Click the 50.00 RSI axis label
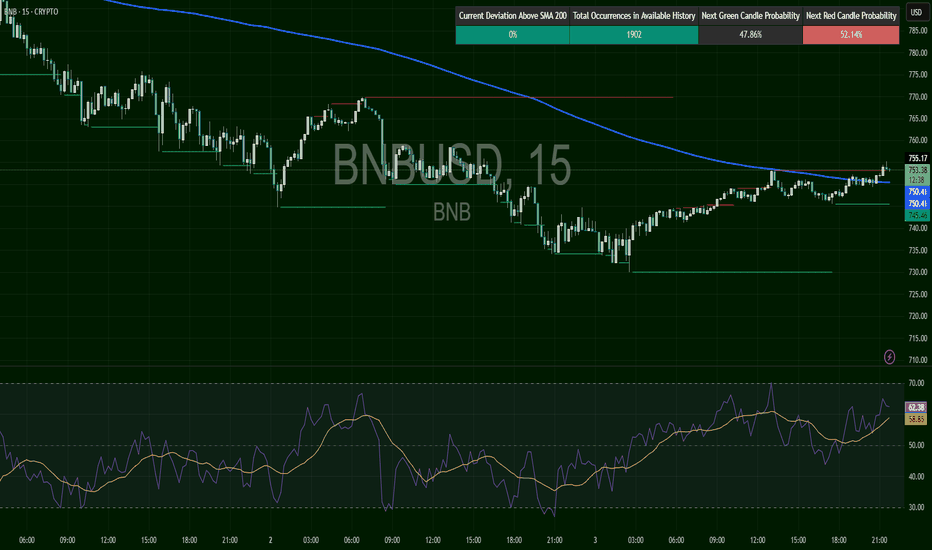Viewport: 932px width, 550px height. [916, 445]
